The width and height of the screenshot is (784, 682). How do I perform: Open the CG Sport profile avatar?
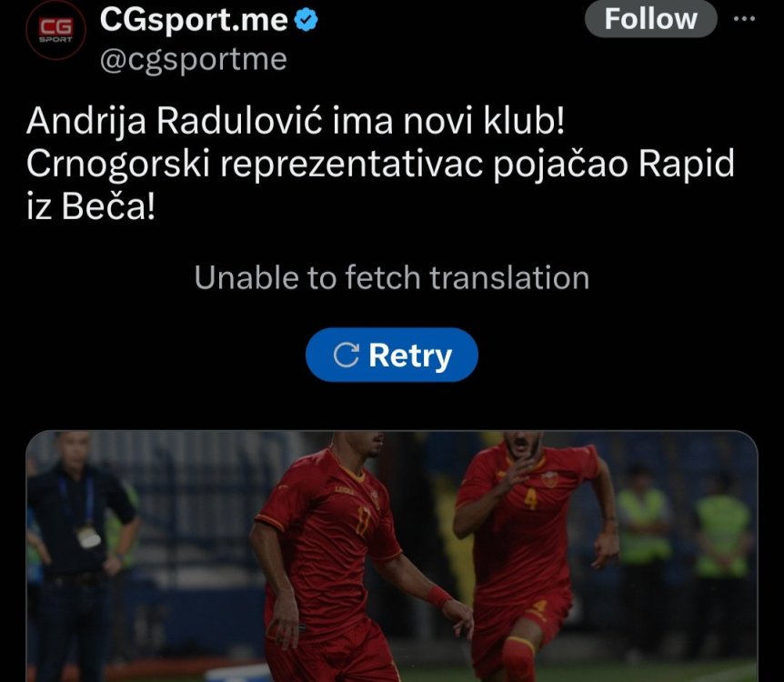(55, 31)
